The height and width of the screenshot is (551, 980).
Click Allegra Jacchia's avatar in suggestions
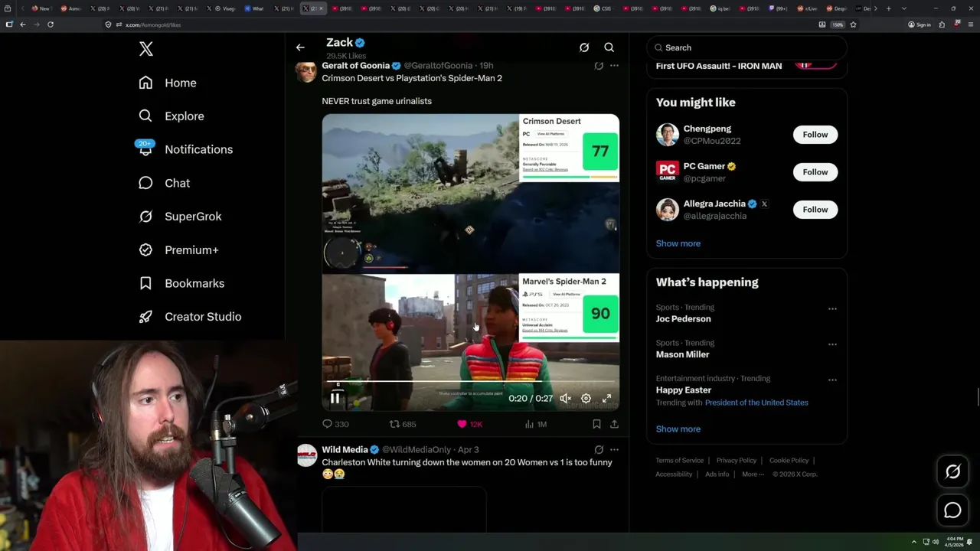[668, 210]
